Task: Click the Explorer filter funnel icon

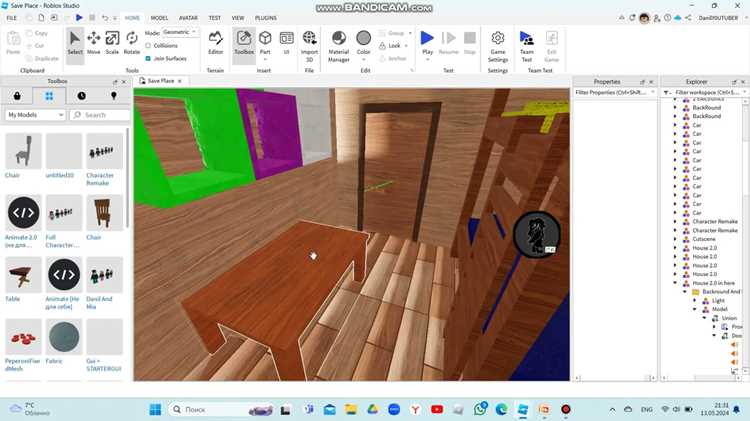Action: (666, 92)
